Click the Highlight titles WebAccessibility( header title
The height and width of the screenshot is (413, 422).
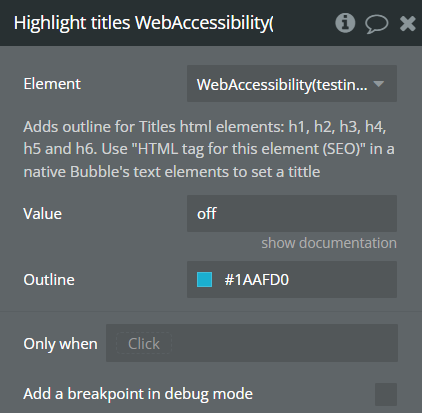coord(143,23)
